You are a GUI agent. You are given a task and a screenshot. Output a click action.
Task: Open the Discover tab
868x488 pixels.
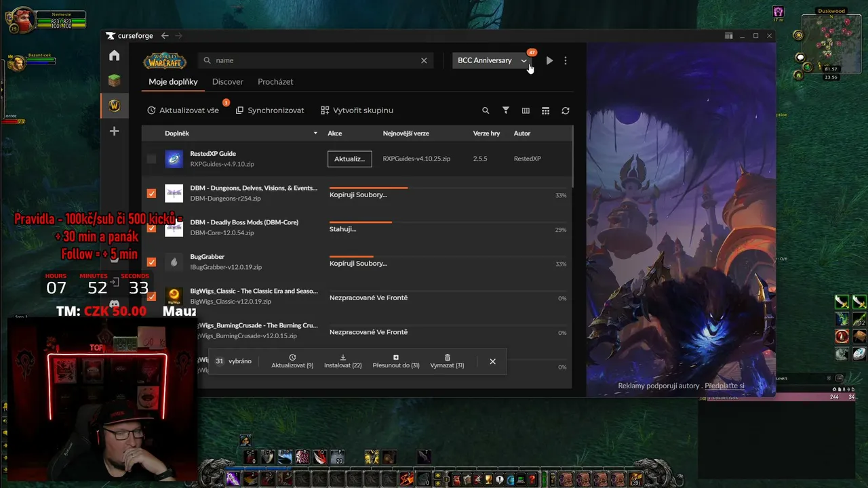(x=228, y=82)
